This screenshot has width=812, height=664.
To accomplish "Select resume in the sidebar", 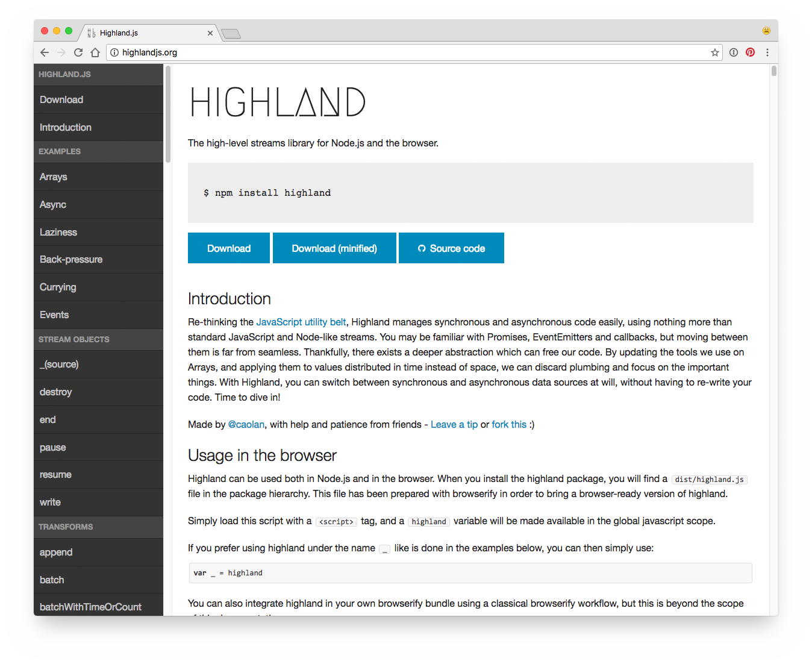I will point(98,475).
